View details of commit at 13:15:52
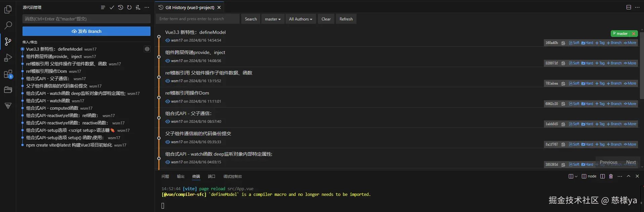This screenshot has width=644, height=212. [x=167, y=81]
